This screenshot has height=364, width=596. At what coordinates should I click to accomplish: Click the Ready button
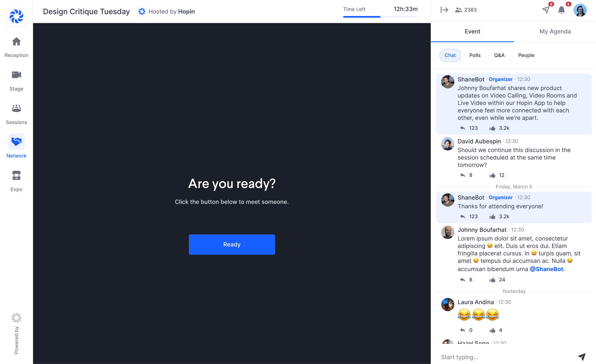[x=232, y=244]
